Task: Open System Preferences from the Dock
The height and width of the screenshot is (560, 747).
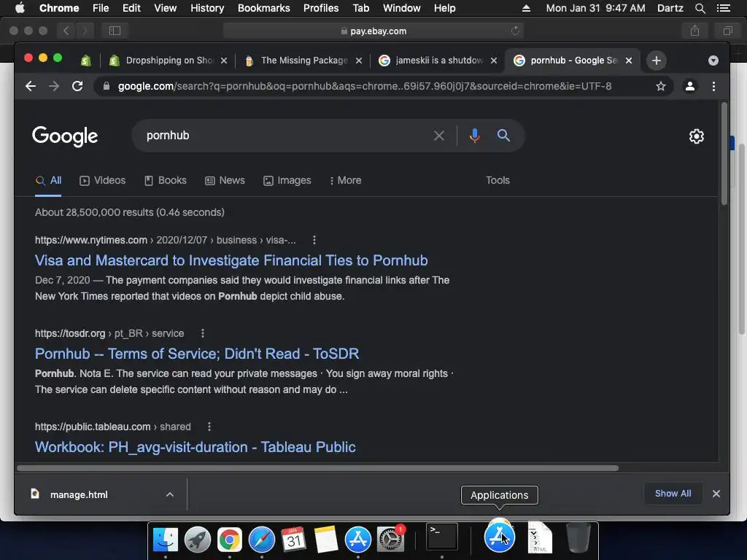Action: 390,540
